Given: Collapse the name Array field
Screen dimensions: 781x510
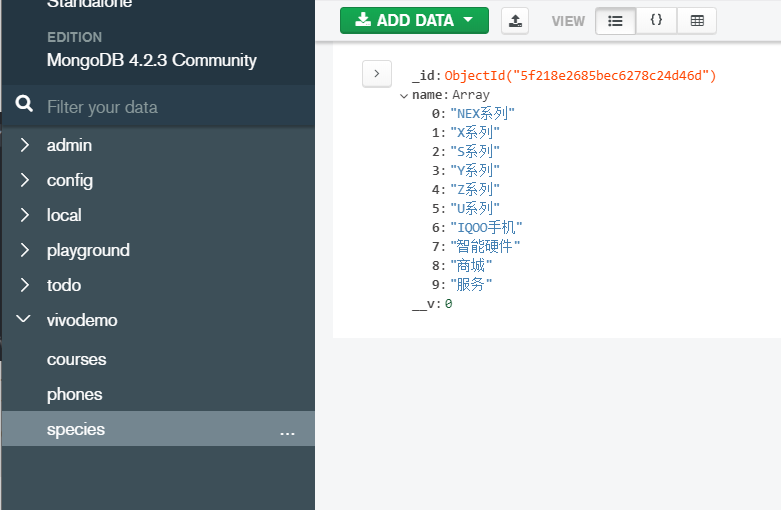Looking at the screenshot, I should pyautogui.click(x=403, y=96).
